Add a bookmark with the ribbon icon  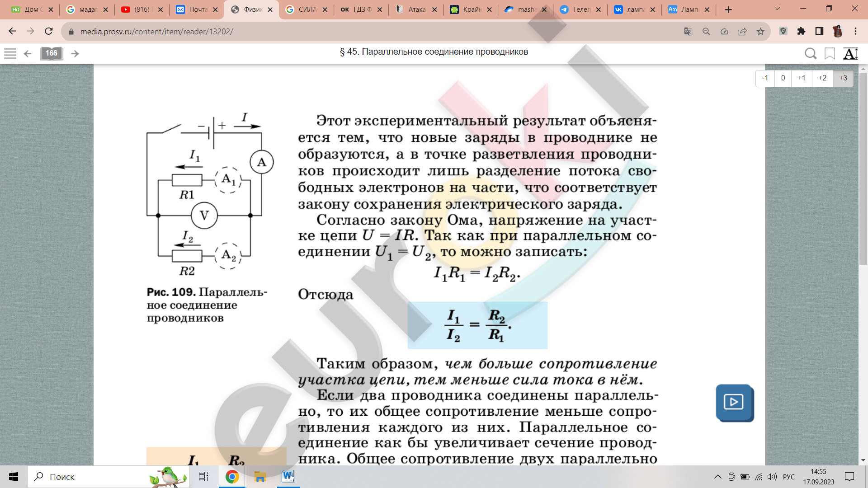click(x=830, y=54)
